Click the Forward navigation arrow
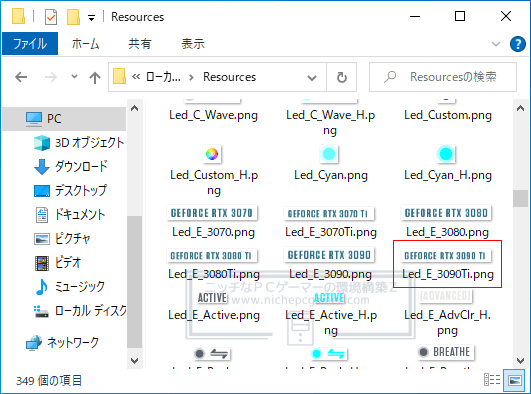531x394 pixels. (51, 77)
